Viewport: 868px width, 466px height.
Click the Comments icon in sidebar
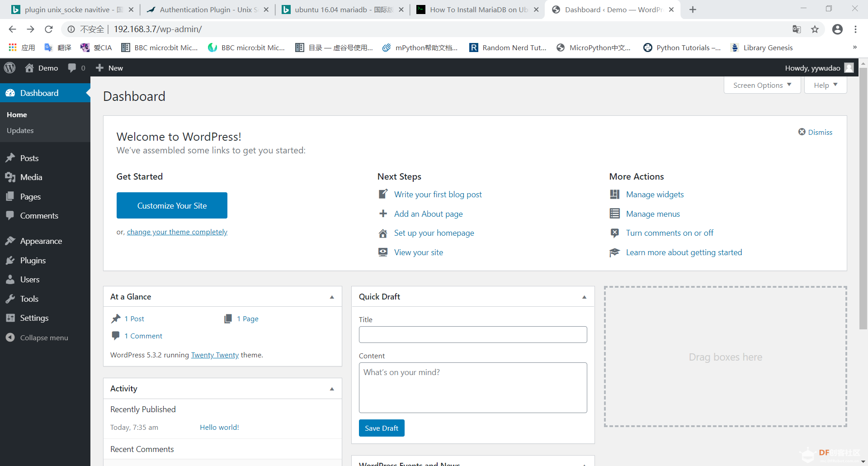click(10, 215)
